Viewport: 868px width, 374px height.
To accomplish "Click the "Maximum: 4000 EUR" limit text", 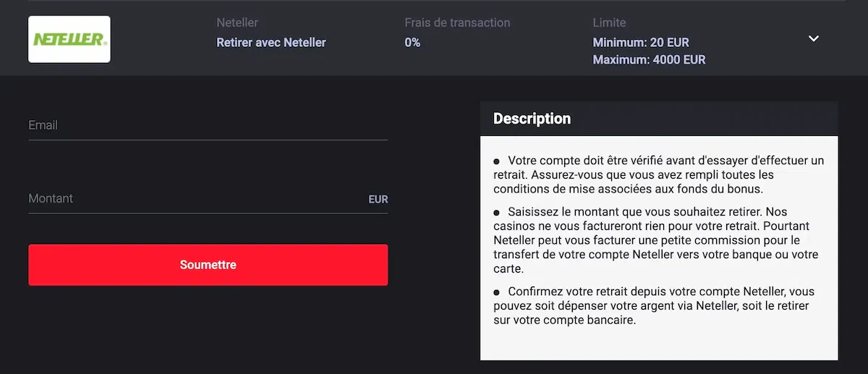I will (x=649, y=60).
